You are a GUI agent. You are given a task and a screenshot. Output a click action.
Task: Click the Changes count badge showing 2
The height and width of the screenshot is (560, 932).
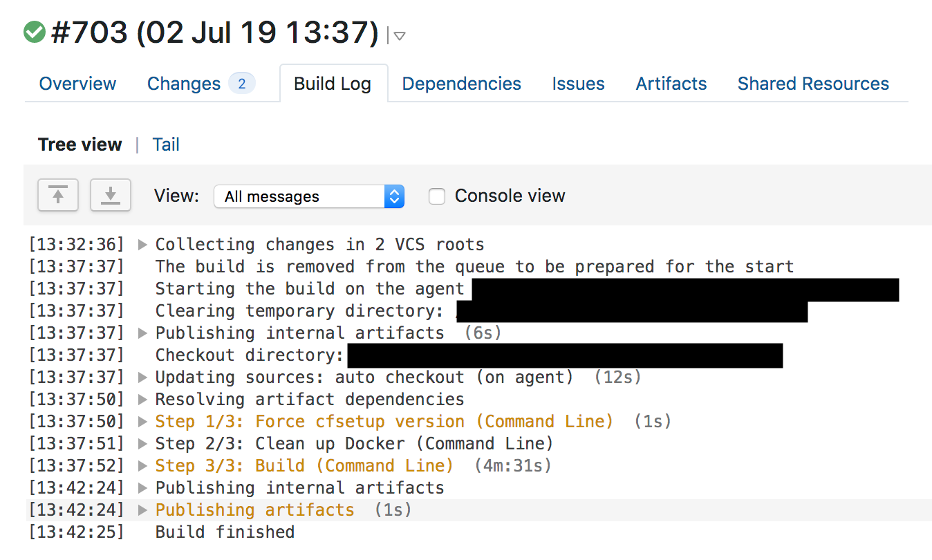(x=241, y=84)
